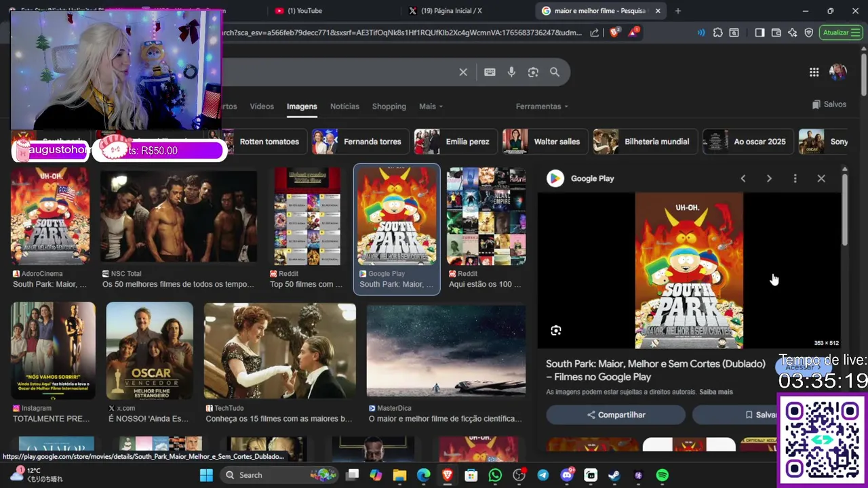Open Instagram TOTALMENTE PRE... image result

[x=53, y=350]
